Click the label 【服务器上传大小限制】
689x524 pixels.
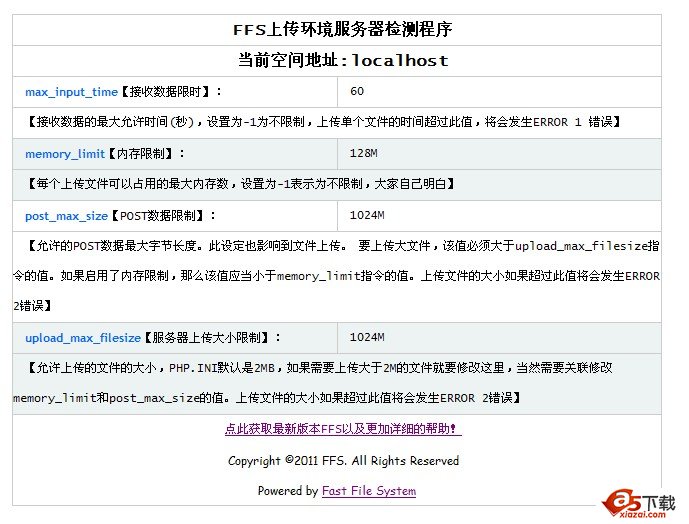click(x=207, y=337)
